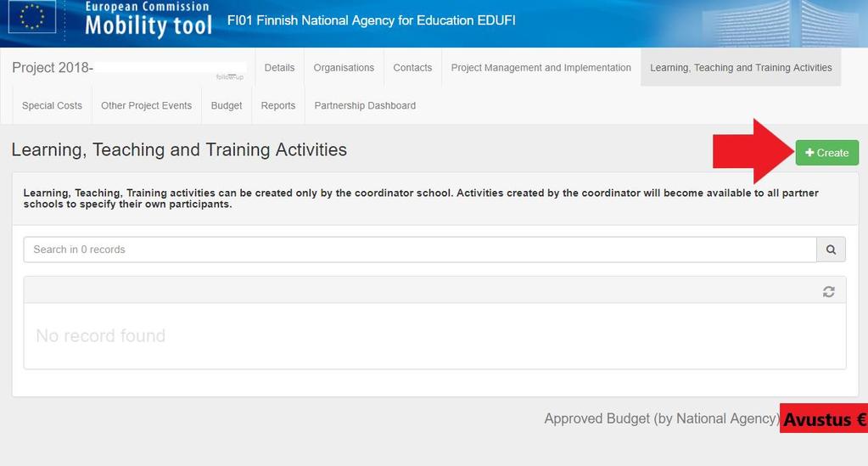Click the Search in 0 records field
Screen dimensions: 868x466
pos(420,250)
